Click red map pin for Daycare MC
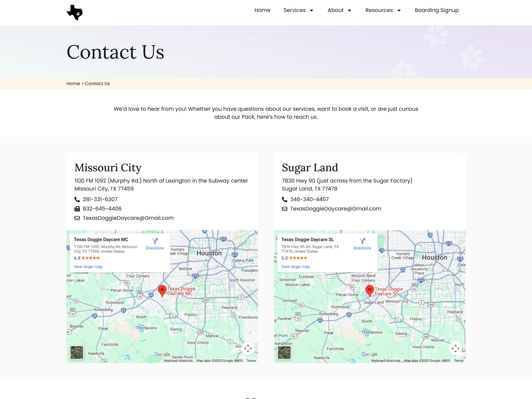Image resolution: width=532 pixels, height=399 pixels. pyautogui.click(x=162, y=290)
